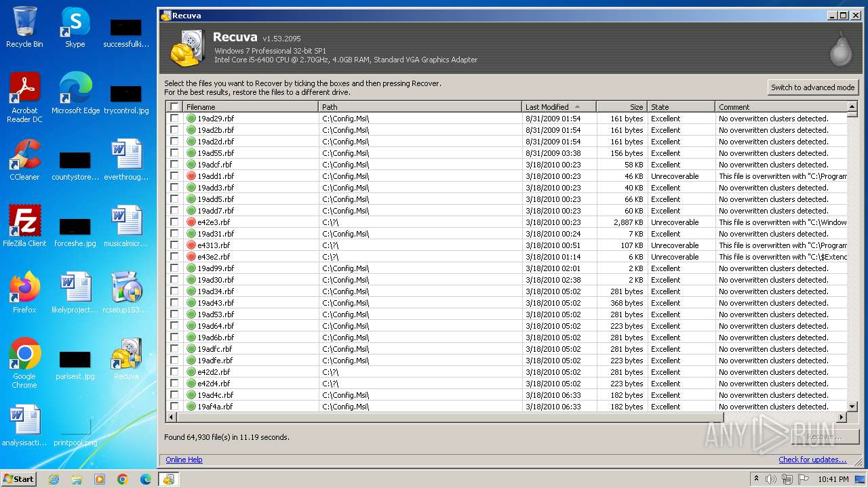The height and width of the screenshot is (488, 868).
Task: Mark the checkbox for 19ad99.rbf
Action: coord(174,268)
